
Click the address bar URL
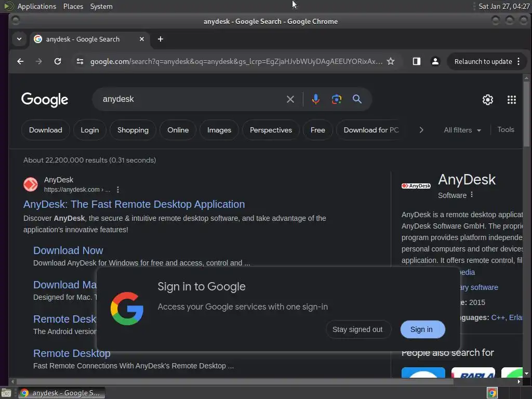[x=236, y=61]
